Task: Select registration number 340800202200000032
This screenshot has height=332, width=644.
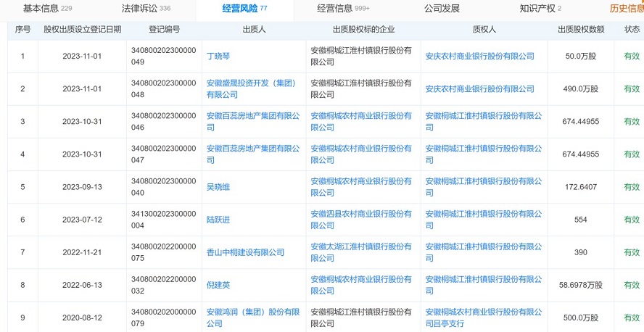Action: click(x=163, y=285)
